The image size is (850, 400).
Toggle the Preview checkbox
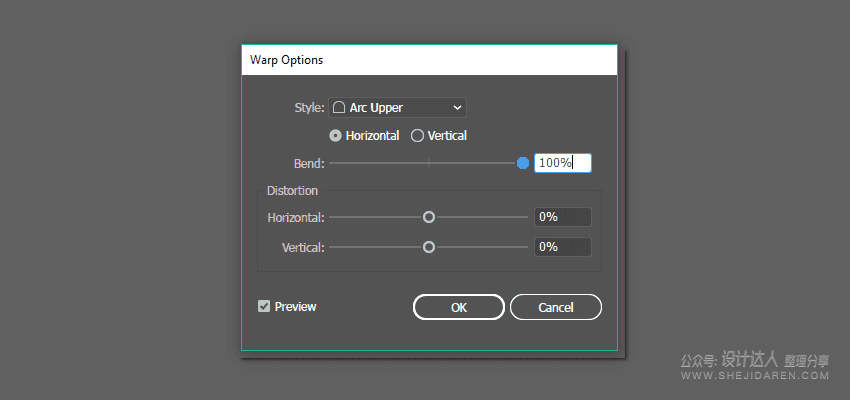click(x=264, y=307)
